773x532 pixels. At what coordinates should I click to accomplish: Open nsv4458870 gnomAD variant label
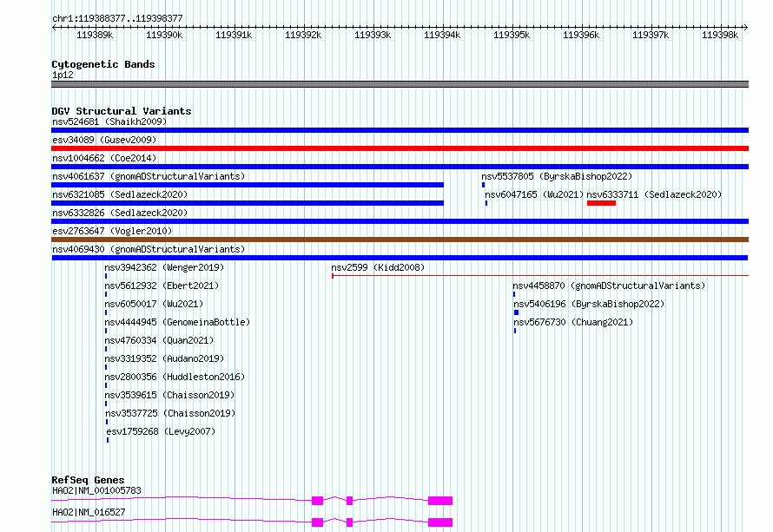tap(609, 286)
